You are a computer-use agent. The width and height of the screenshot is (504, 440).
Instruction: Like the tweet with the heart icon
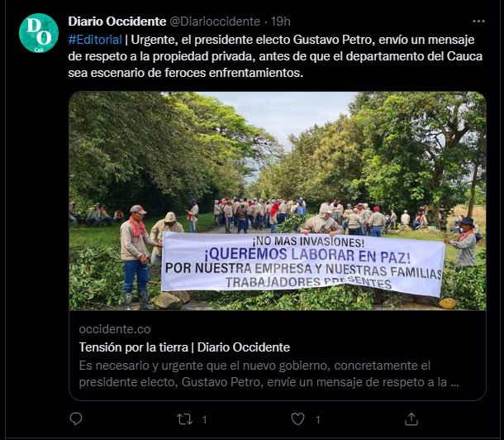(297, 419)
